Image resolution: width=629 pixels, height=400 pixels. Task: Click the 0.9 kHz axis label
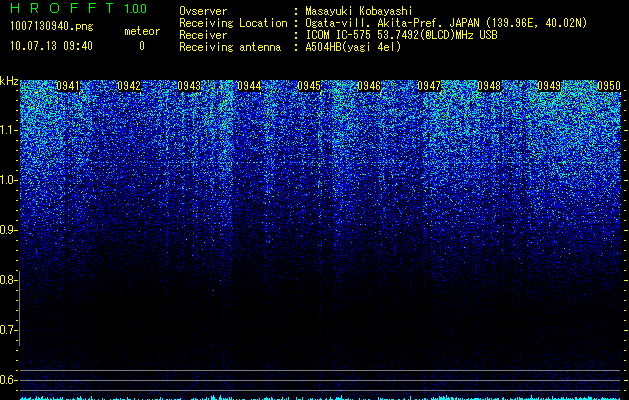click(x=7, y=230)
